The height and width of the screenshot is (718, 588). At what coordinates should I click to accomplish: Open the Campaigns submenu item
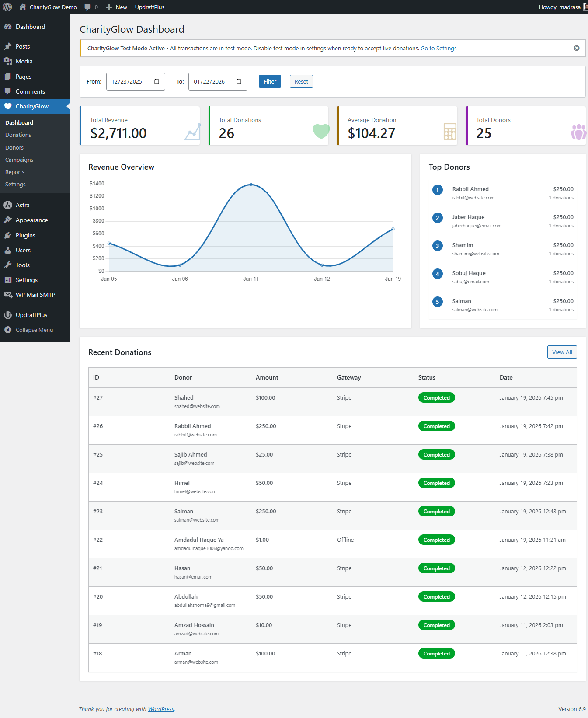tap(19, 160)
